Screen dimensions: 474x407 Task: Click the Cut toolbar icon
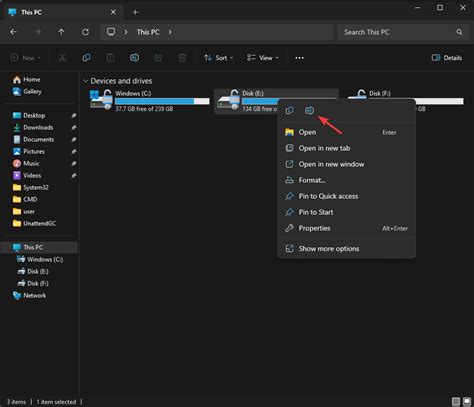click(62, 58)
